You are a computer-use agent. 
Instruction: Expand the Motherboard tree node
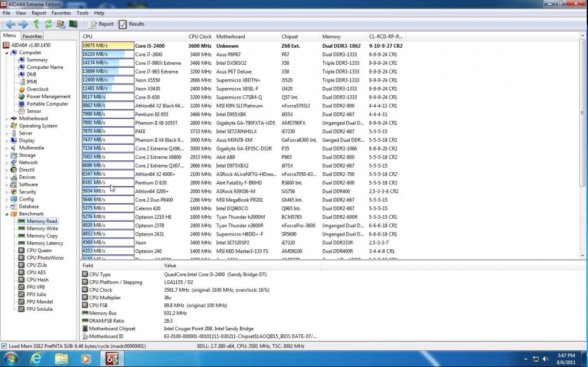[7, 118]
